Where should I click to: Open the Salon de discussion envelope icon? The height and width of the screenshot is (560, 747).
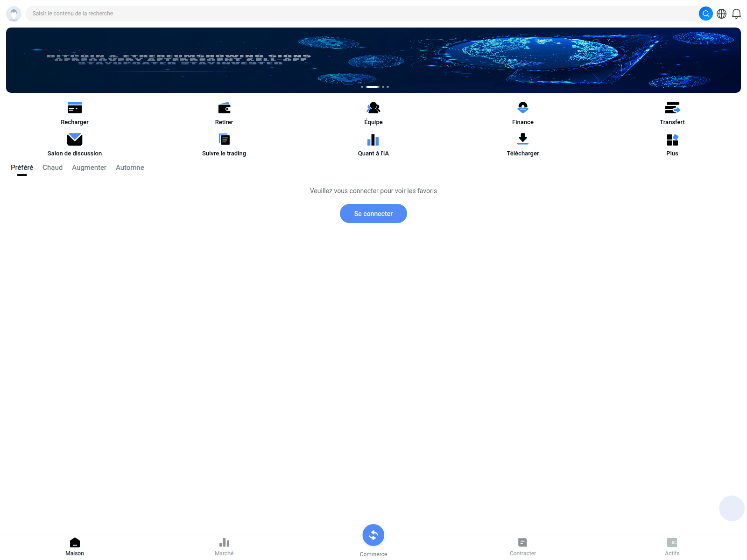coord(75,139)
